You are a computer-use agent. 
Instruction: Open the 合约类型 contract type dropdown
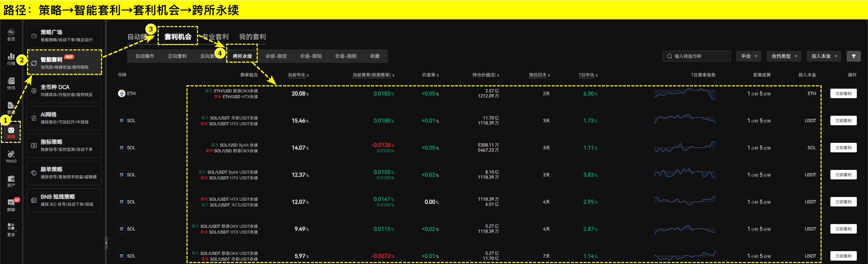coord(784,56)
